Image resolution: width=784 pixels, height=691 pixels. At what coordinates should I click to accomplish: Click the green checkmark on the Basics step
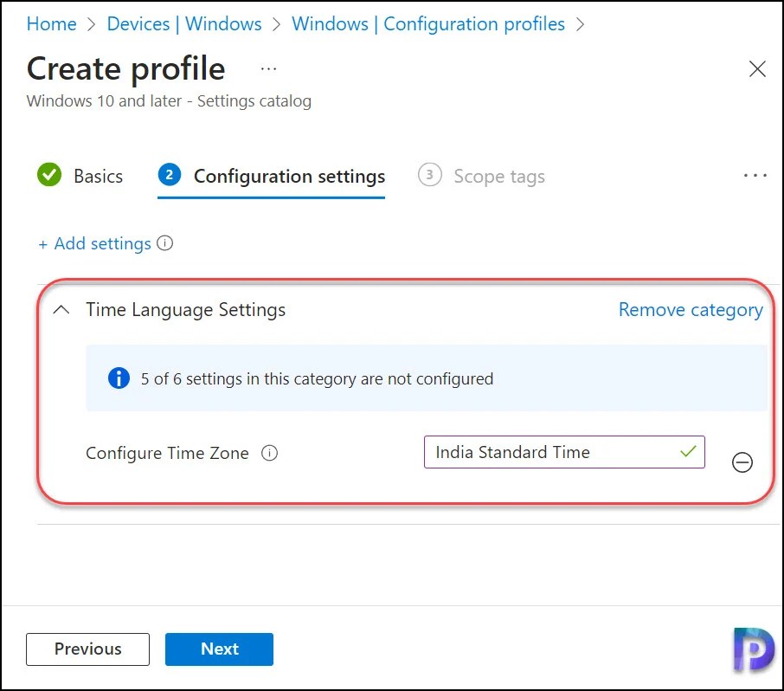pos(49,175)
